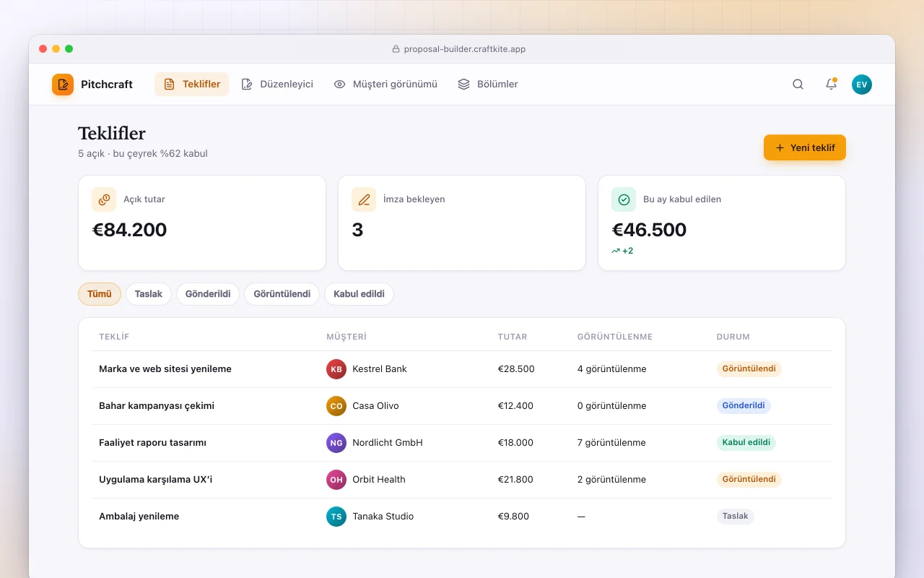The image size is (924, 578).
Task: Click the Nordlicht GmbH NG avatar
Action: point(336,443)
